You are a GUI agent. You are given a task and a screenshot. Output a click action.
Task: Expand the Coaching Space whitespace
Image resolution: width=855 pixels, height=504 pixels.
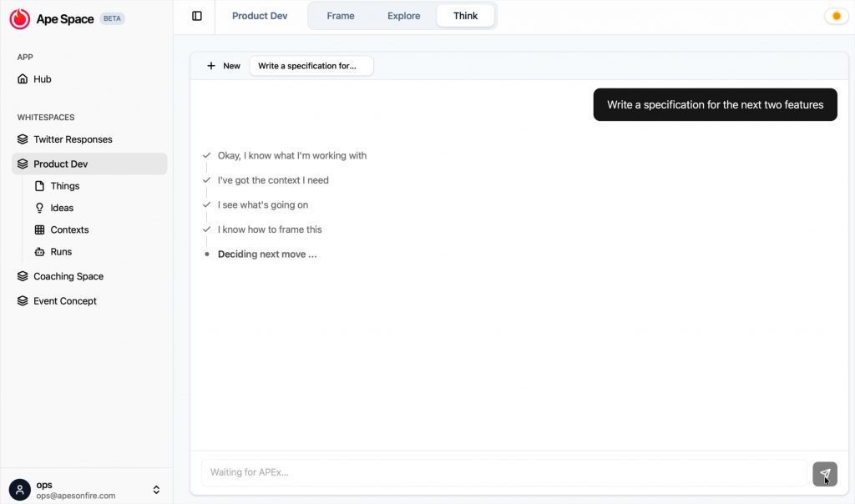(68, 276)
